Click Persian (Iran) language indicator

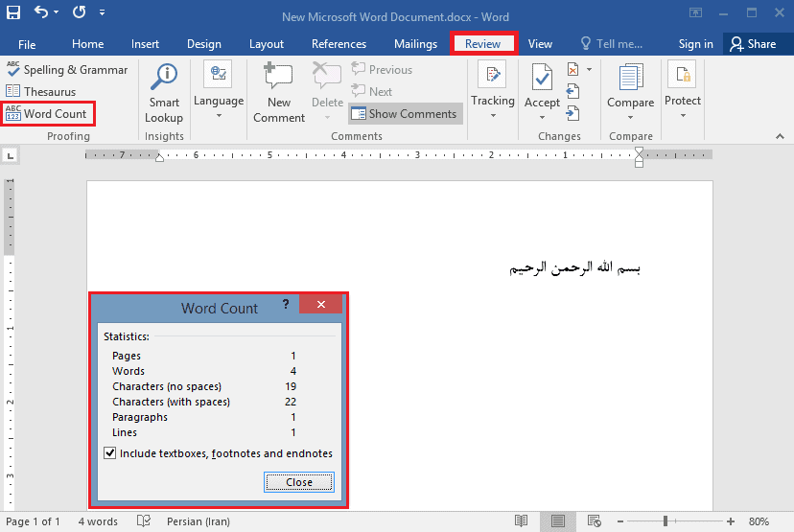click(198, 521)
